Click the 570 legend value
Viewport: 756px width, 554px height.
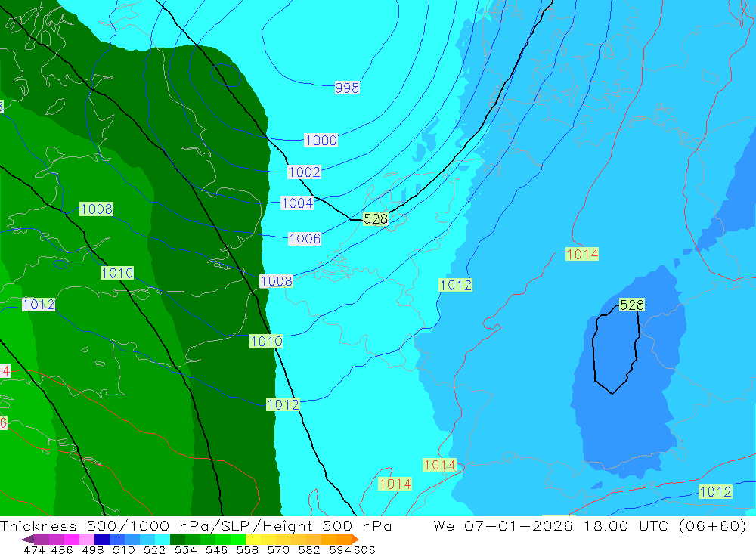pos(278,550)
